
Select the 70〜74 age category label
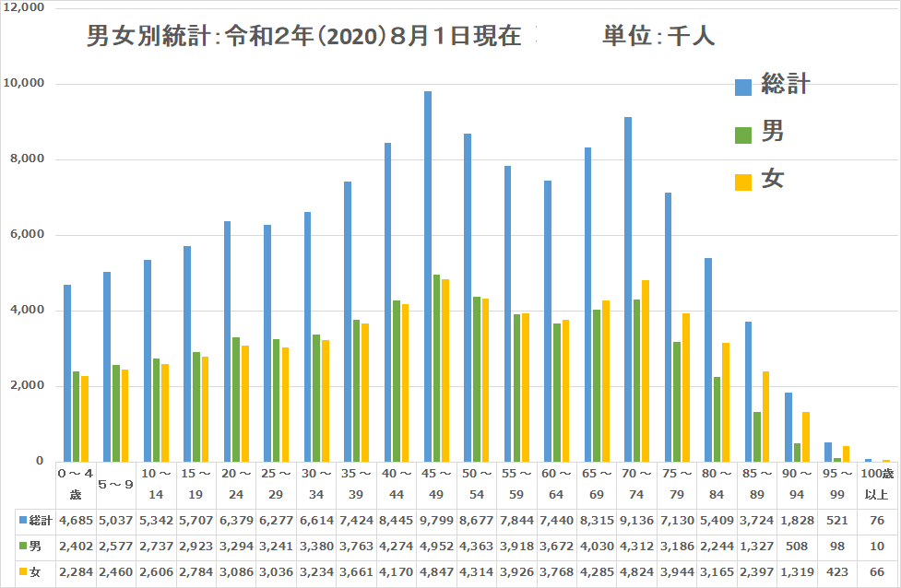[636, 484]
